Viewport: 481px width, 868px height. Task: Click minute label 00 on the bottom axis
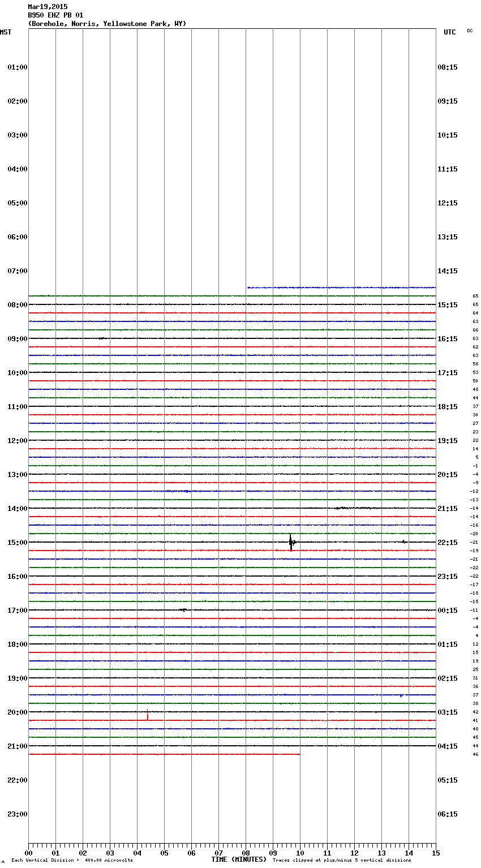(28, 853)
